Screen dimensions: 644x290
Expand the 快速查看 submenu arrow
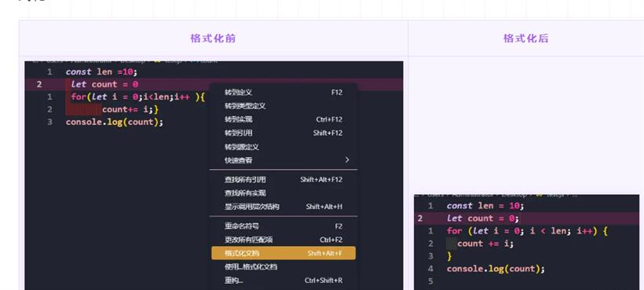(x=347, y=160)
